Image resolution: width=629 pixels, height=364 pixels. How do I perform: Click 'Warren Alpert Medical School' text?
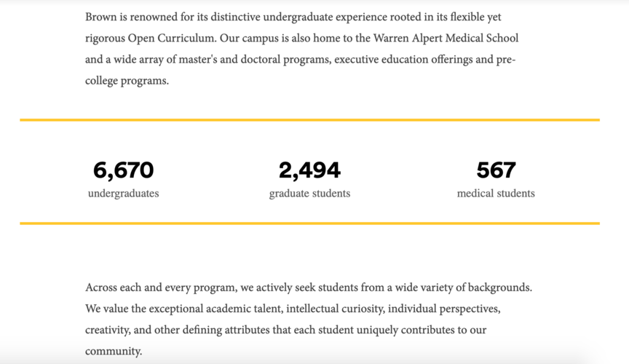(446, 38)
